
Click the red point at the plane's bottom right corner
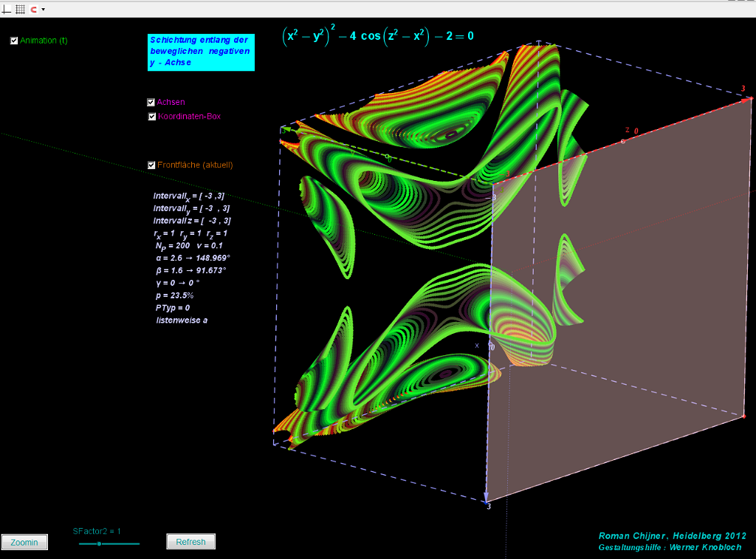click(743, 416)
